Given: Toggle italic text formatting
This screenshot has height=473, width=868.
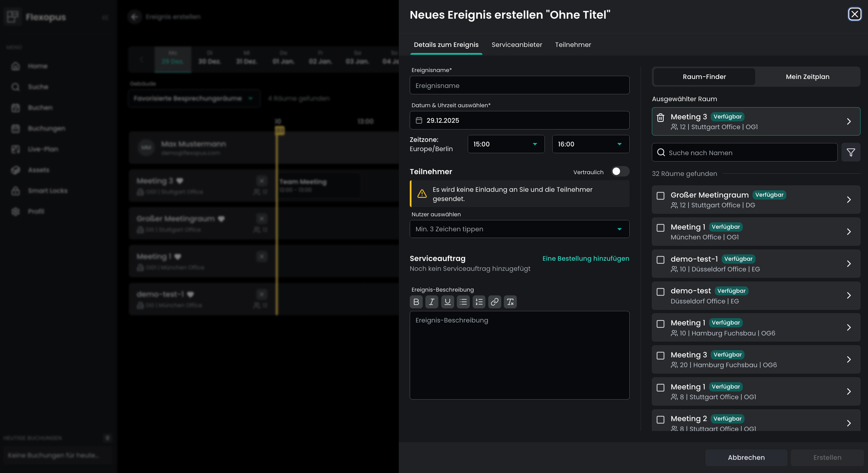Looking at the screenshot, I should 431,302.
